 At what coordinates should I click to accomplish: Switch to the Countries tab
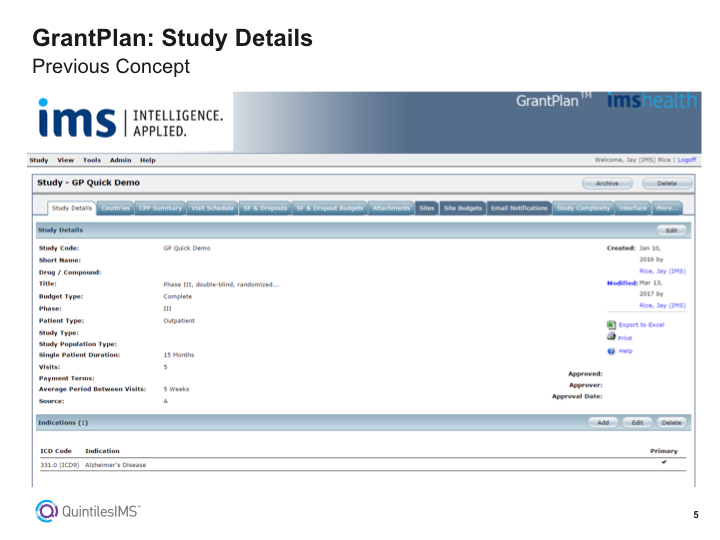tap(115, 208)
